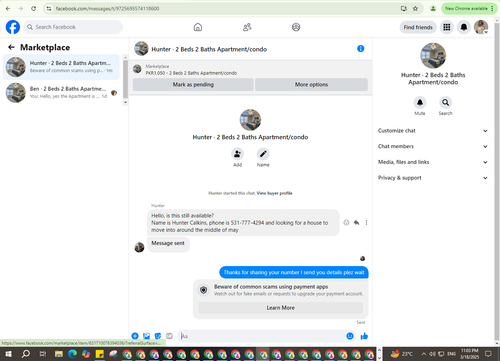
Task: Click More options button
Action: pos(311,84)
